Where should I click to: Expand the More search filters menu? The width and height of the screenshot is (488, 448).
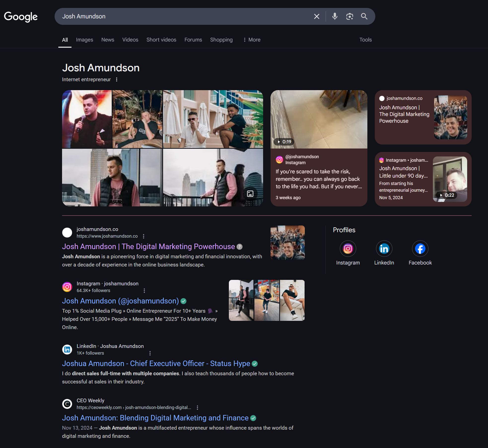252,40
